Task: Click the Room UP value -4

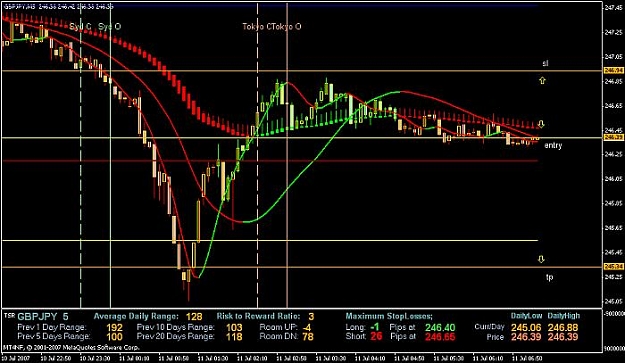Action: pyautogui.click(x=307, y=328)
